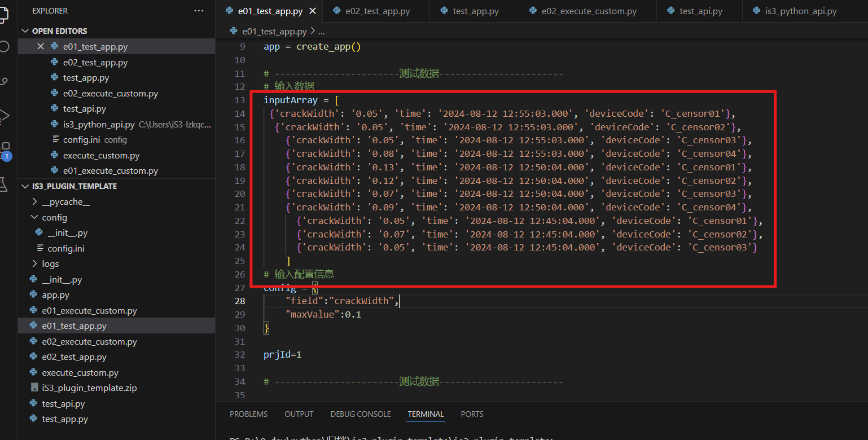Open the Testing flask view
This screenshot has height=440, width=868.
coord(3,184)
